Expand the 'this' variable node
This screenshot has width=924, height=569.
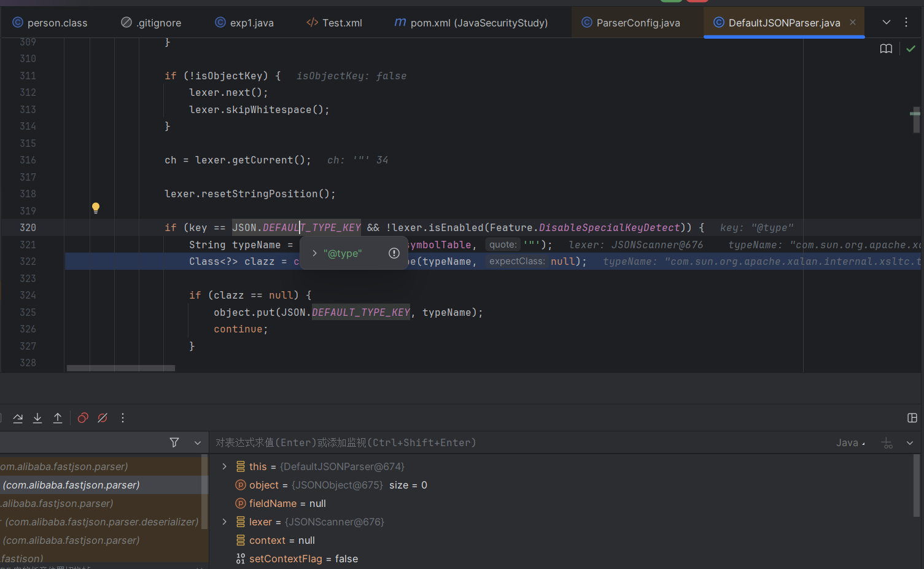tap(225, 466)
